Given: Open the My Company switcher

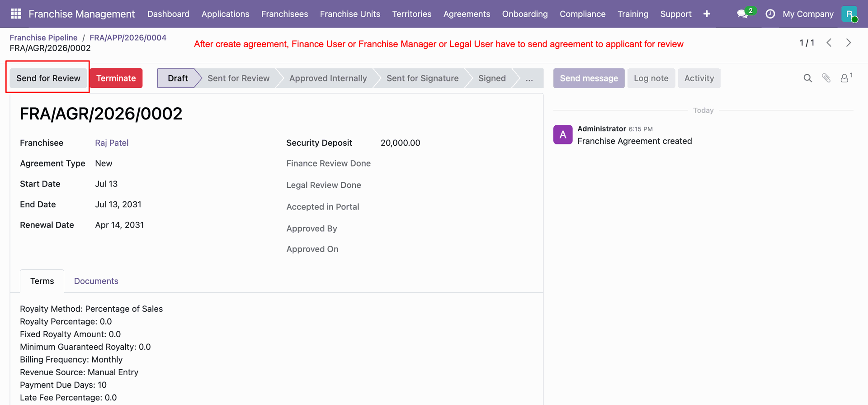Looking at the screenshot, I should [808, 14].
